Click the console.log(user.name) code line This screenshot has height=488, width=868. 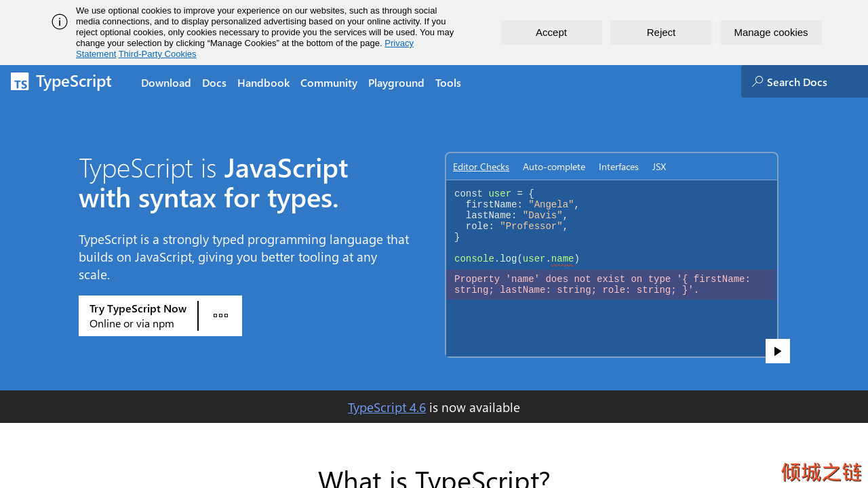point(517,259)
